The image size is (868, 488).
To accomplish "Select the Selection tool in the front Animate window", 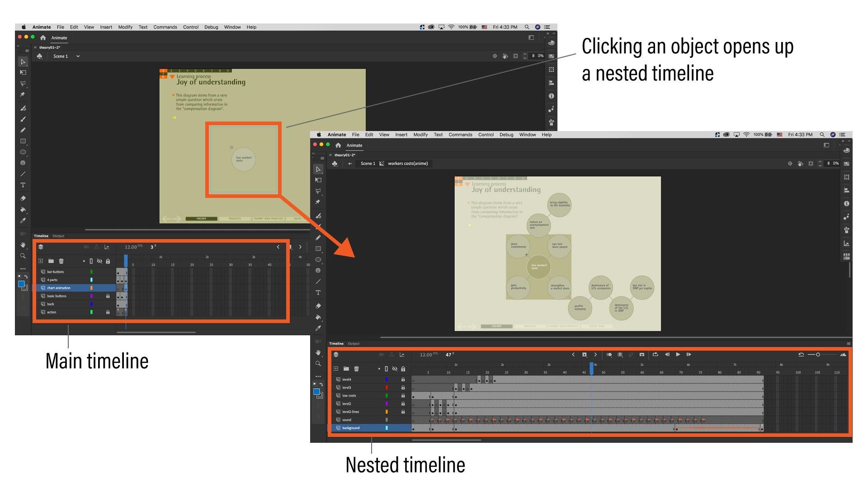I will click(318, 169).
